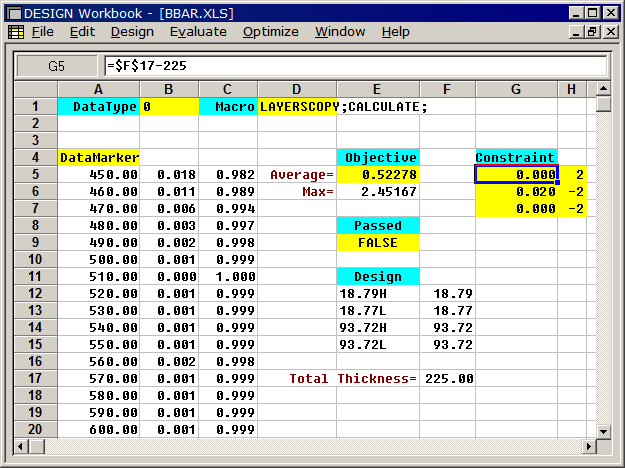Click cell H5 containing 2

click(x=572, y=175)
